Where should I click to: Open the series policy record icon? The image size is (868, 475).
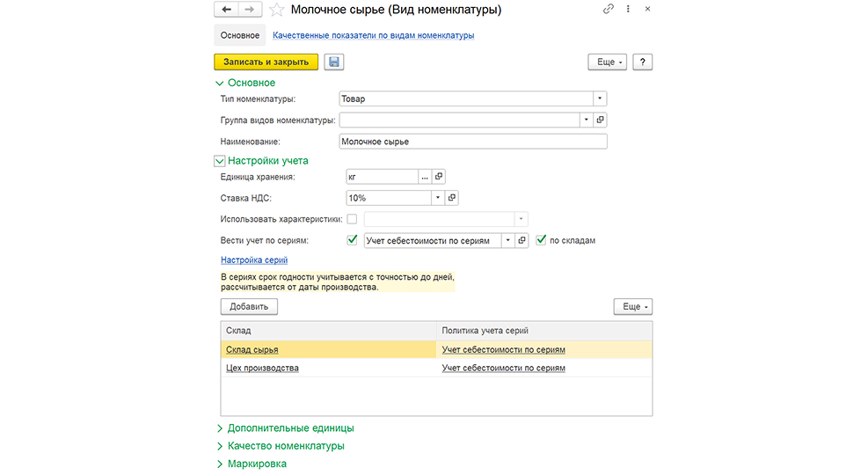(522, 240)
